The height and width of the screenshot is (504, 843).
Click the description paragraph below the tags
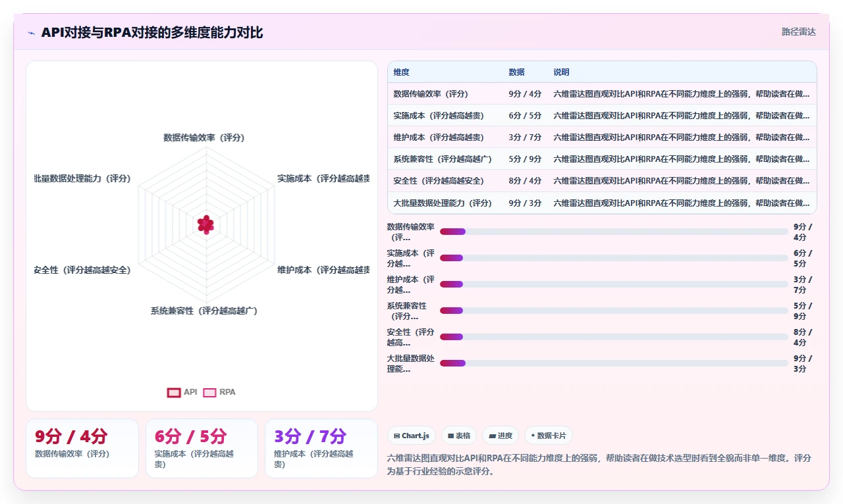click(x=599, y=464)
